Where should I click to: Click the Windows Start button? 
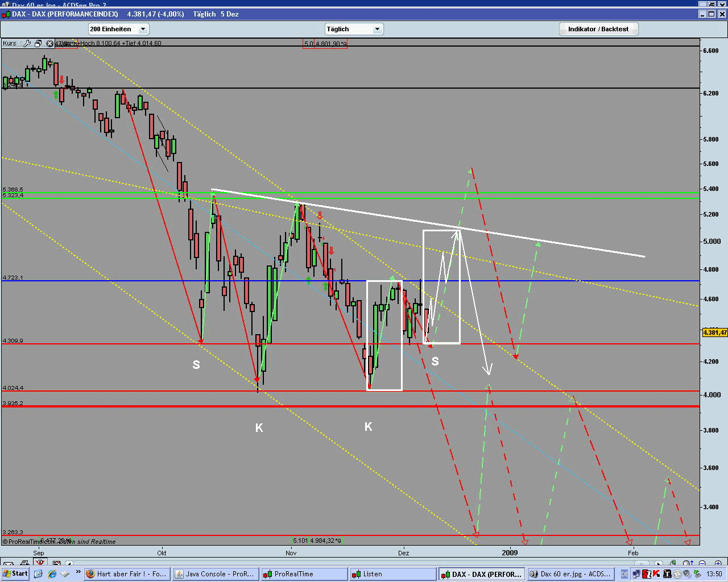(x=15, y=573)
